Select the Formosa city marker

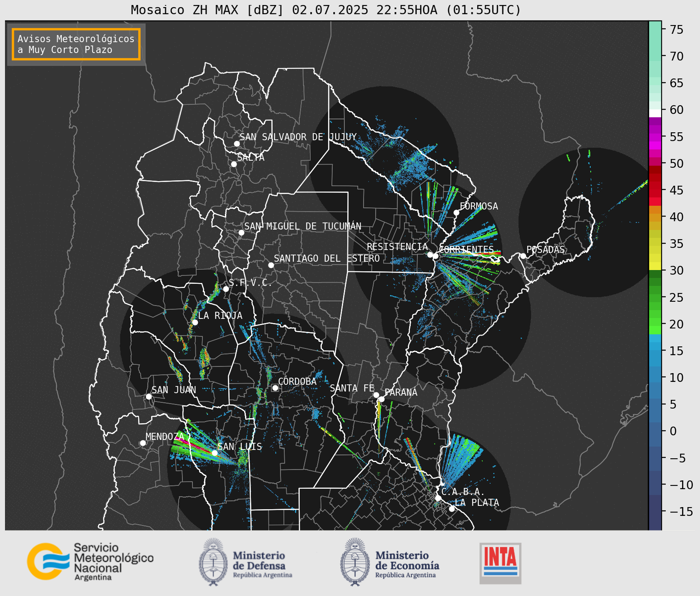point(456,212)
